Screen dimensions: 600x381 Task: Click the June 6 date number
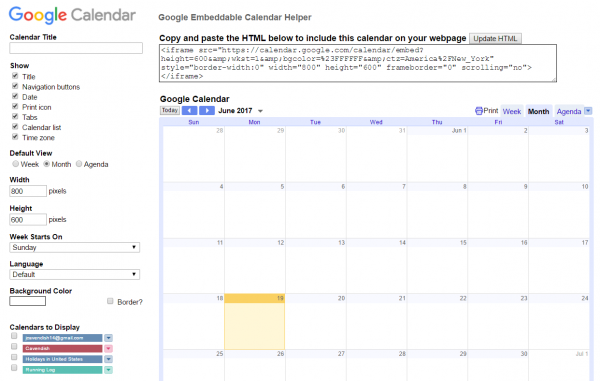343,186
